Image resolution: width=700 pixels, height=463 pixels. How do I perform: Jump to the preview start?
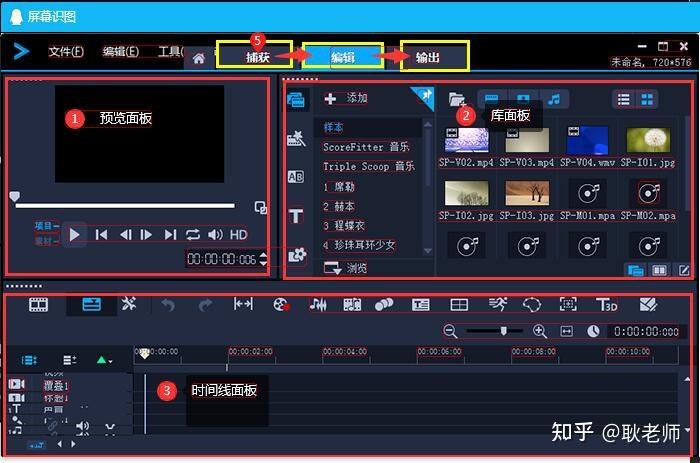point(101,235)
